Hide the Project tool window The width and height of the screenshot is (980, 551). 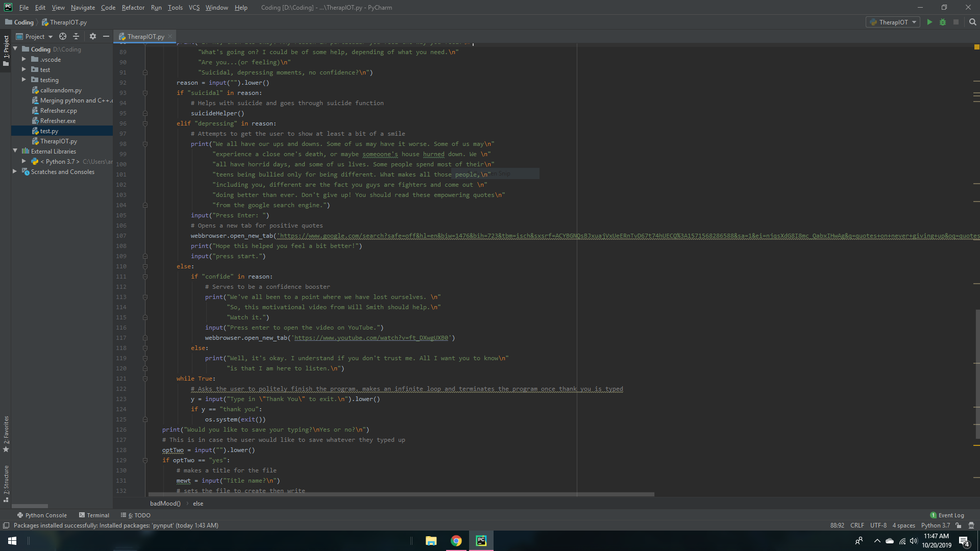click(106, 36)
